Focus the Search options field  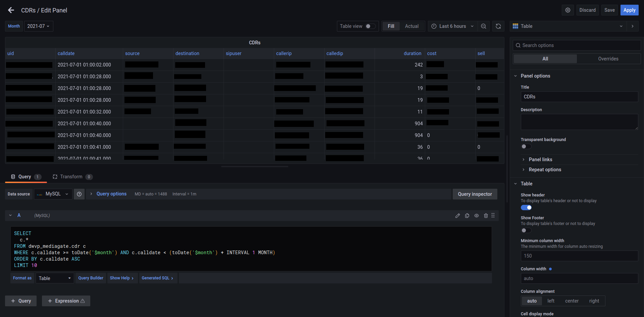pyautogui.click(x=577, y=45)
